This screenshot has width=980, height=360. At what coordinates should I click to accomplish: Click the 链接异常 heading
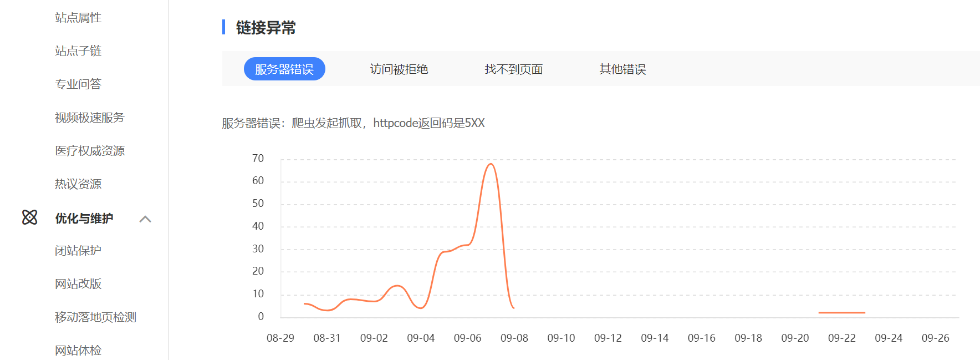point(266,28)
